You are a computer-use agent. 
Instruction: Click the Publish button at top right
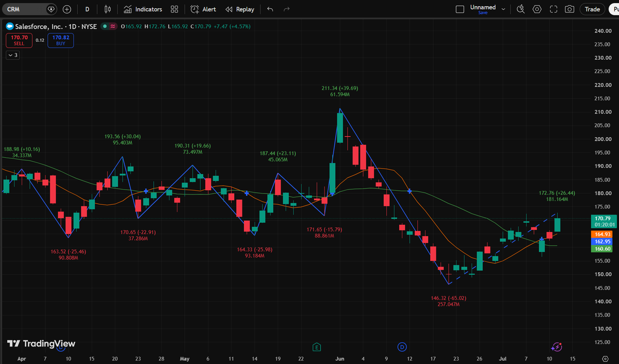(614, 9)
